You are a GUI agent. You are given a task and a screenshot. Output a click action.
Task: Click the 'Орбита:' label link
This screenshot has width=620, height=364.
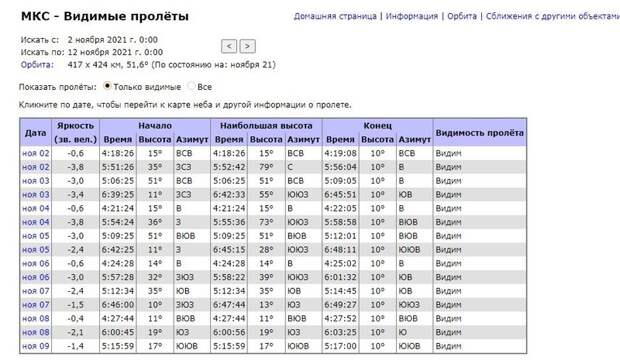pyautogui.click(x=37, y=65)
